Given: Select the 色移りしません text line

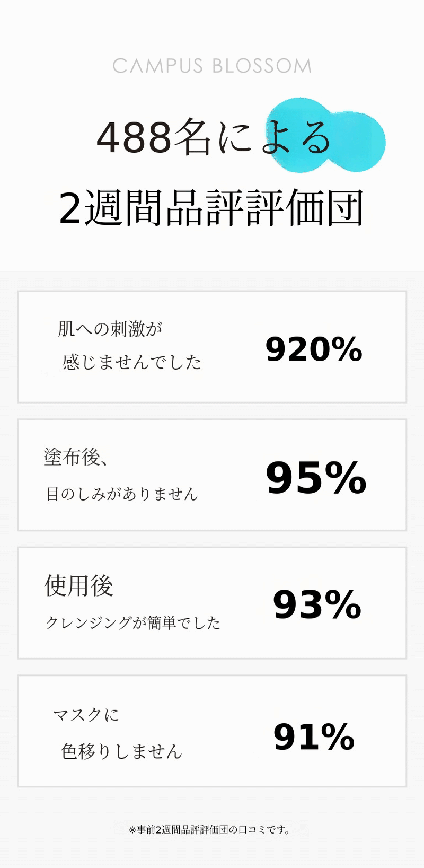Looking at the screenshot, I should tap(121, 751).
